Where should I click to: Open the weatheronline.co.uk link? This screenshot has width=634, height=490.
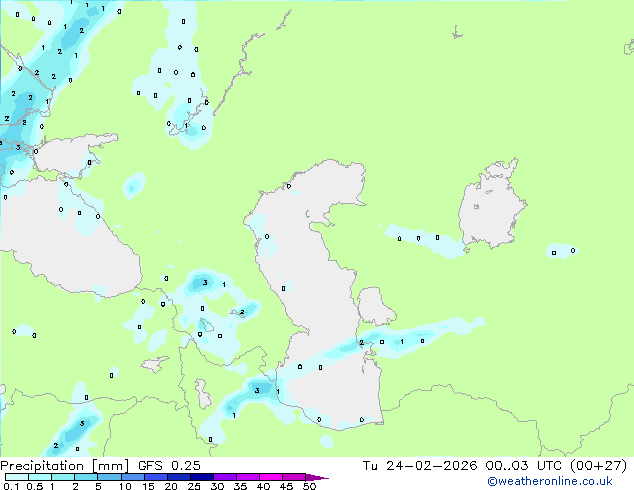point(550,481)
